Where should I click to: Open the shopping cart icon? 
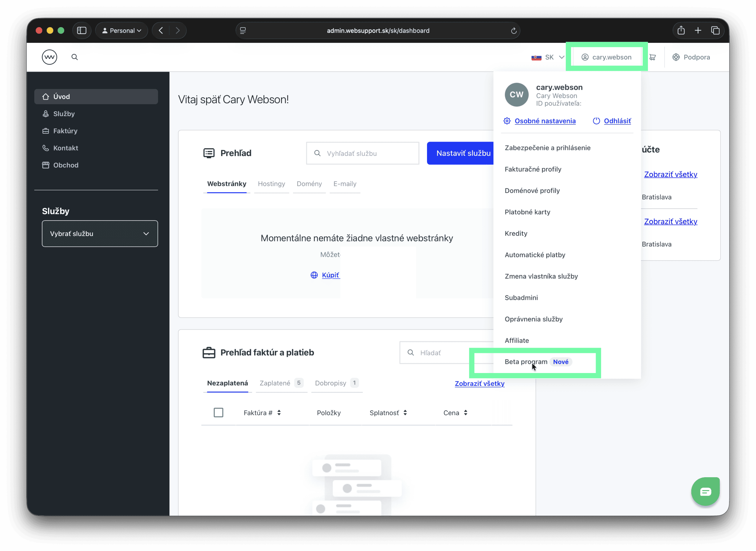coord(653,57)
